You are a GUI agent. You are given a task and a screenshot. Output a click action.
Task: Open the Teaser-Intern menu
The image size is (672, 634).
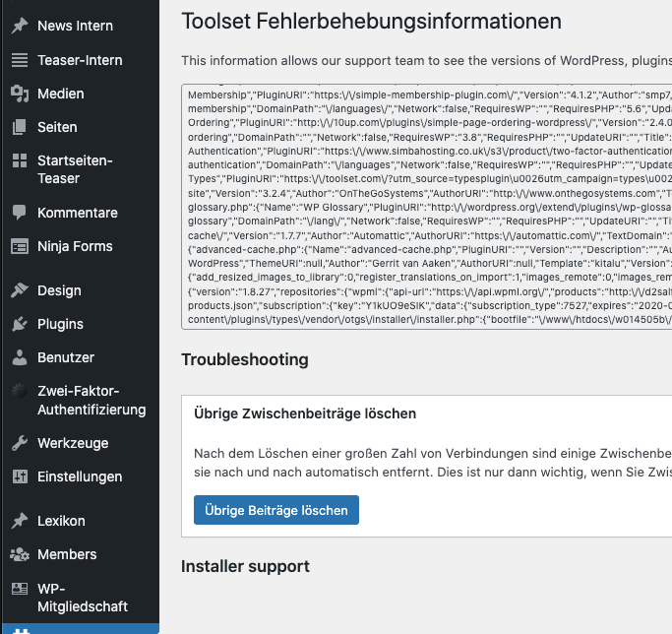[x=81, y=60]
